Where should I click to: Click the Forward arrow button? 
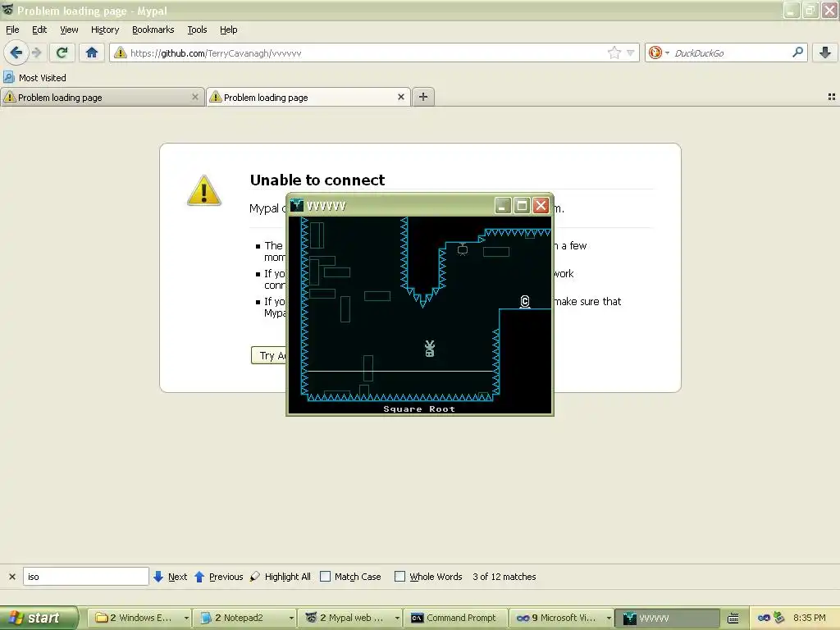pyautogui.click(x=36, y=52)
